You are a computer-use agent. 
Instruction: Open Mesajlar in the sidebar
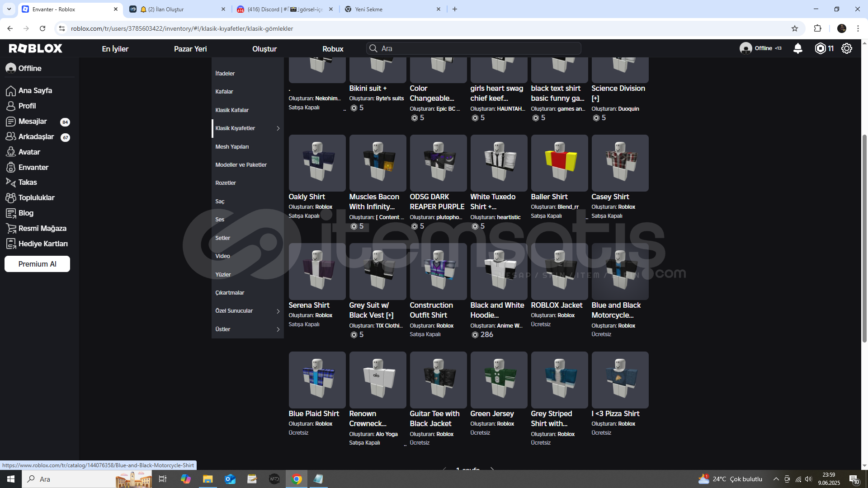click(x=33, y=121)
